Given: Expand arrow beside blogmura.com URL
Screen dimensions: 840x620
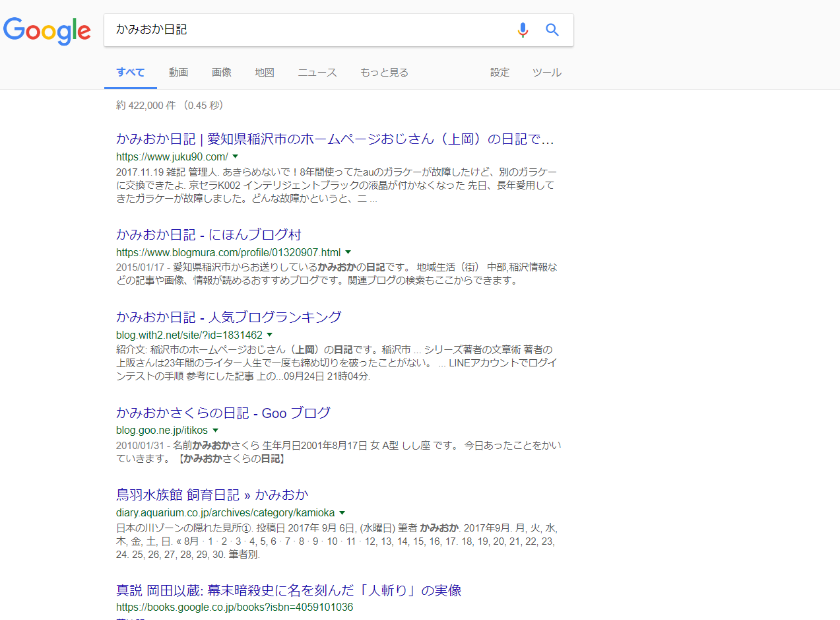Looking at the screenshot, I should coord(348,252).
